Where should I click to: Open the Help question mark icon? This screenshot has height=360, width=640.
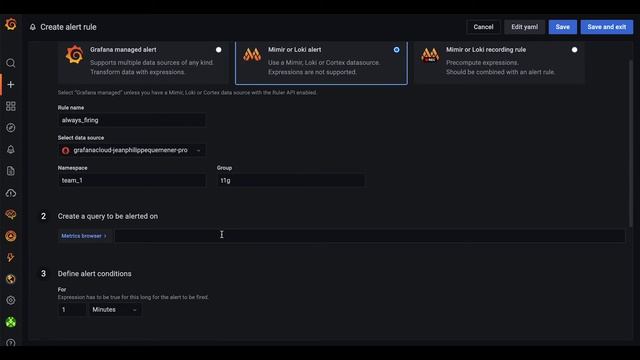[x=11, y=342]
